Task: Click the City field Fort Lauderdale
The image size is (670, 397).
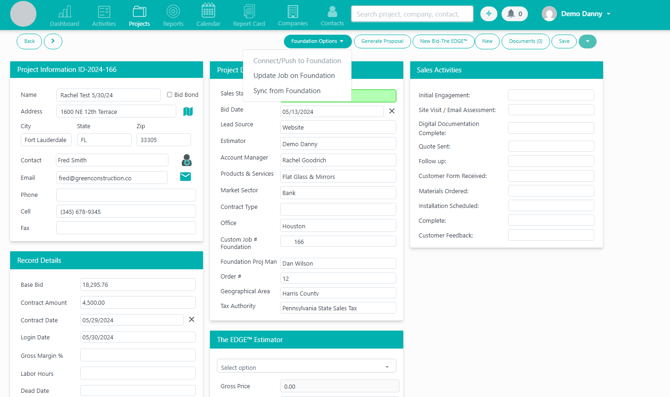Action: pyautogui.click(x=46, y=140)
